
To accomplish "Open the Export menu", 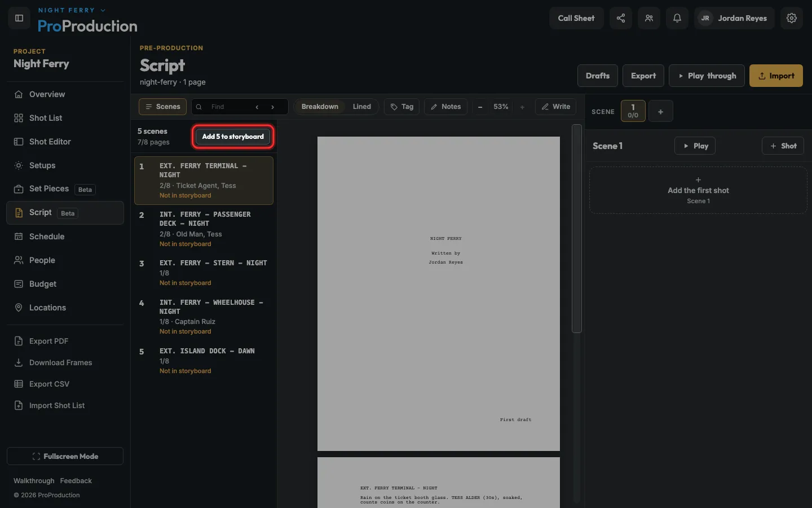I will tap(643, 76).
